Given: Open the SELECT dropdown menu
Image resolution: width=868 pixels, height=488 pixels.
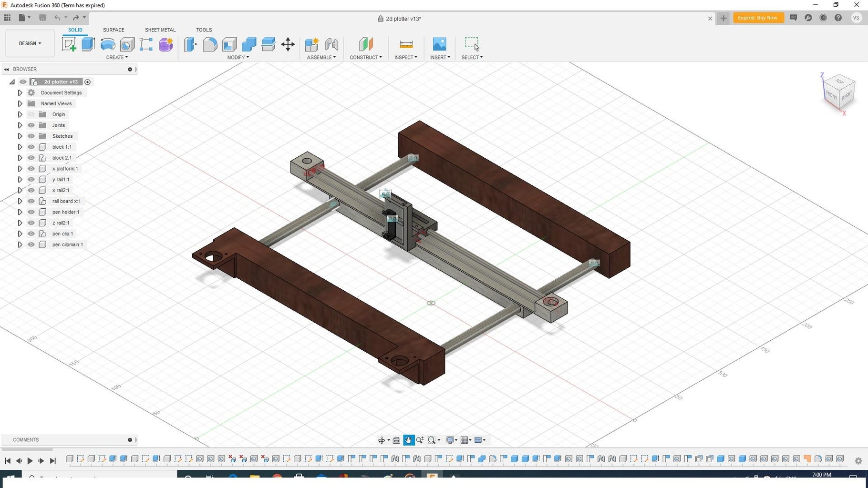Looking at the screenshot, I should click(x=472, y=57).
